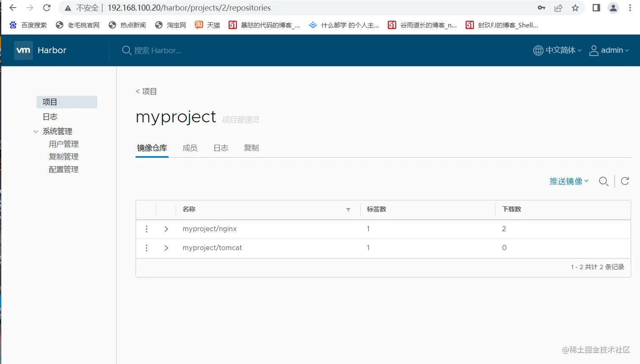
Task: Open the saved password key icon
Action: click(541, 8)
